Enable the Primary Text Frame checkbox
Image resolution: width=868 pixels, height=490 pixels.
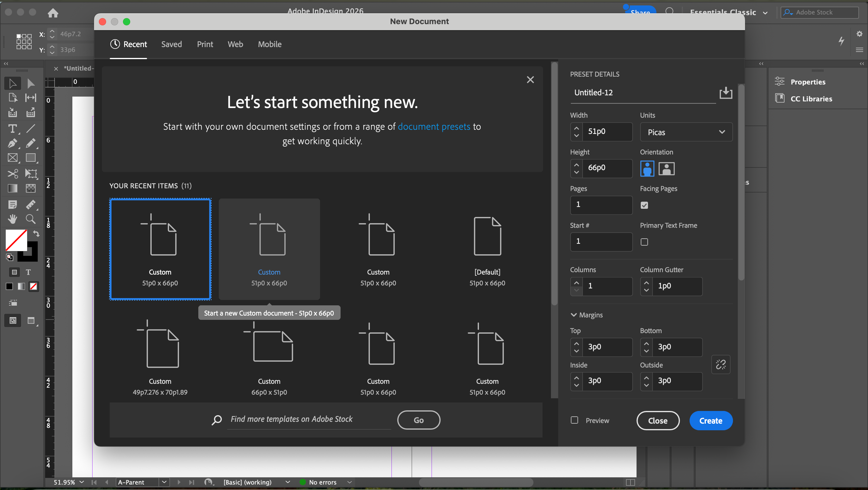click(644, 242)
